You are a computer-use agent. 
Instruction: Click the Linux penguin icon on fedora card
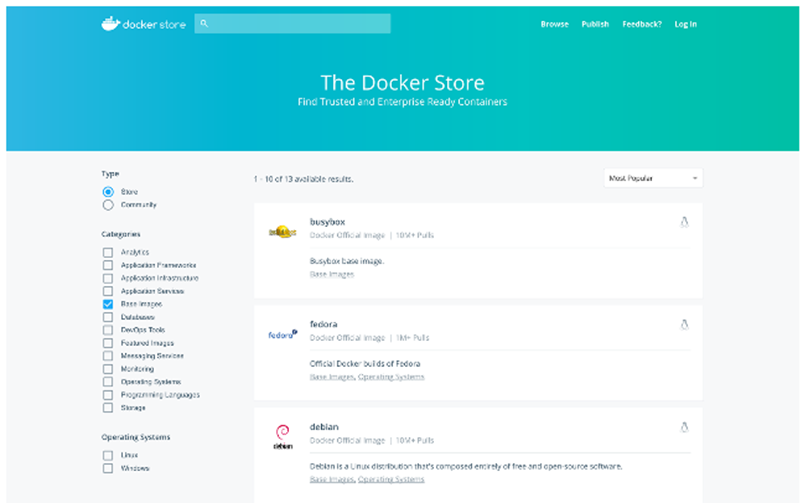click(x=684, y=324)
